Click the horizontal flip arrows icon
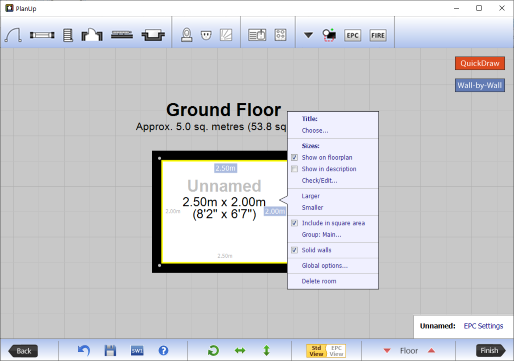514x361 pixels. tap(240, 351)
